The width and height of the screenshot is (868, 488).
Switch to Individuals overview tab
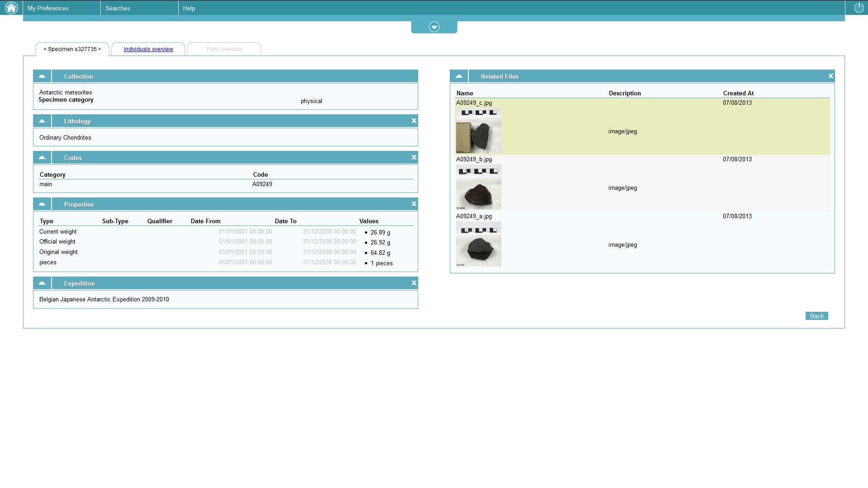pyautogui.click(x=148, y=49)
